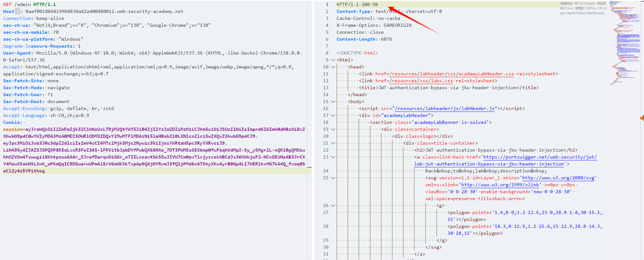
Task: Click the section class 'academyLabBanner is-solved' line
Action: (x=431, y=122)
